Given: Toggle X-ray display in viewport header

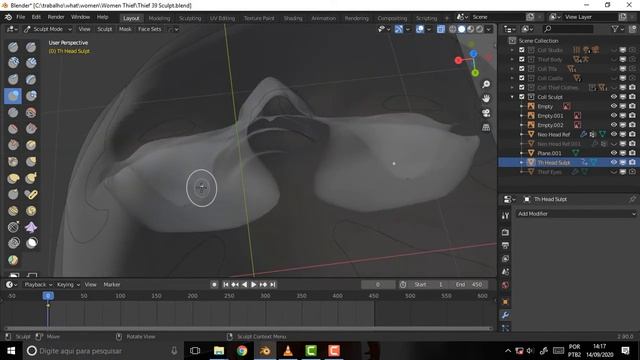Looking at the screenshot, I should (440, 29).
